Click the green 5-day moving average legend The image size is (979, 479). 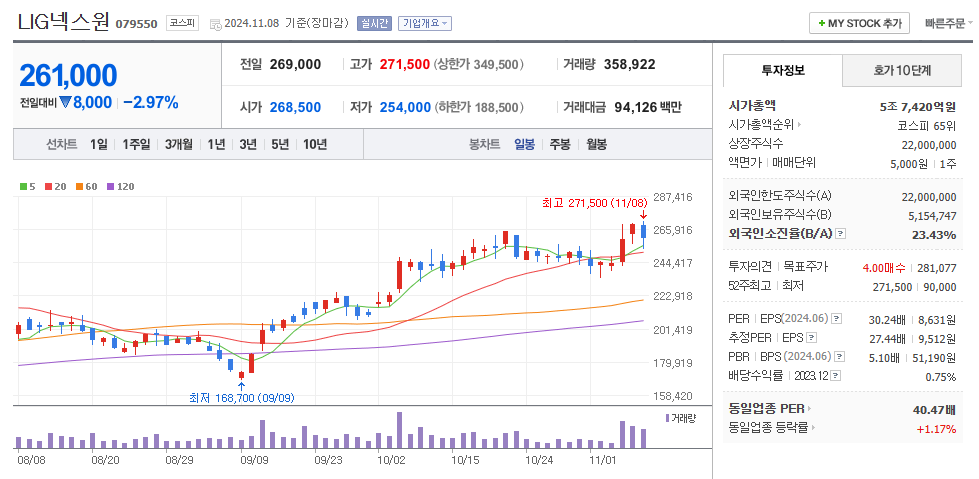(x=27, y=186)
